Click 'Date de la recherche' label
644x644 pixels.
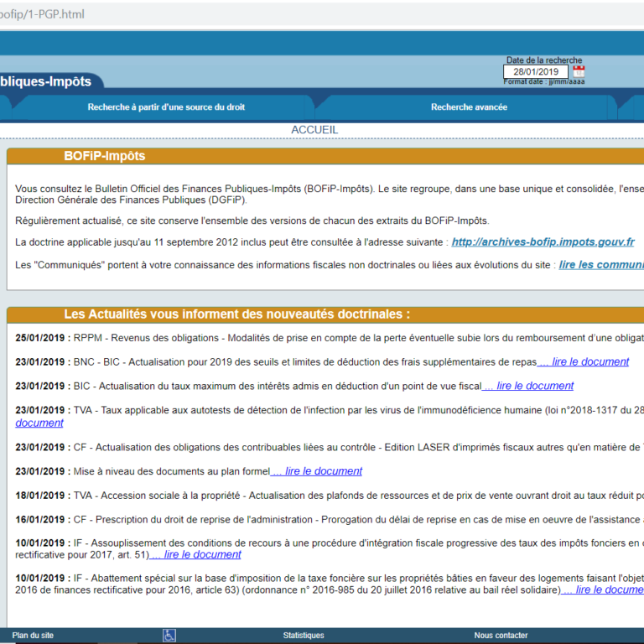pos(544,60)
